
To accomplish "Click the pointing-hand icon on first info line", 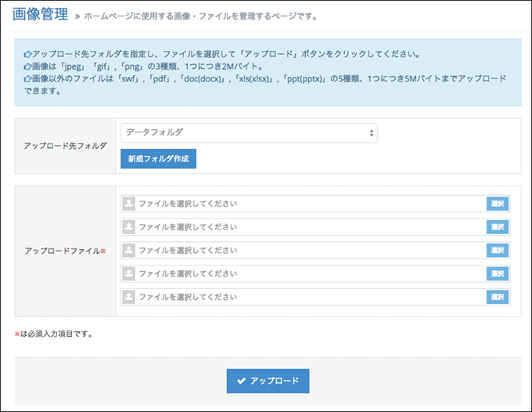I will (27, 54).
